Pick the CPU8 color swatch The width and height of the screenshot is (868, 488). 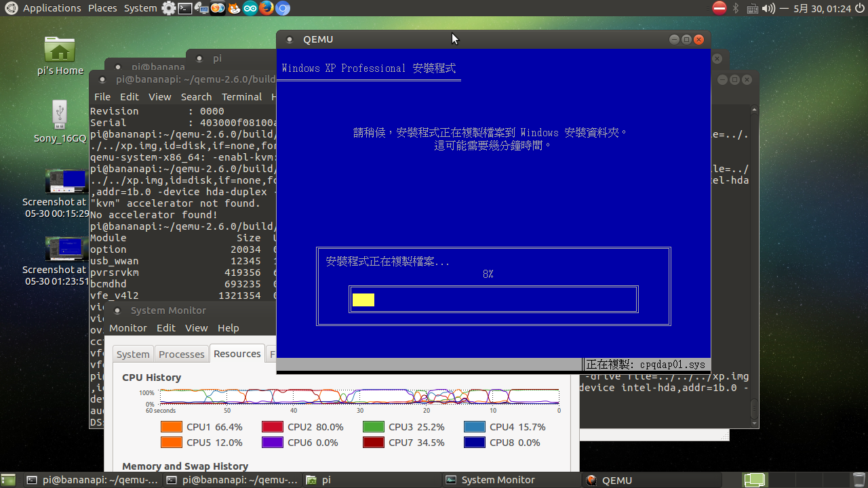pyautogui.click(x=475, y=443)
